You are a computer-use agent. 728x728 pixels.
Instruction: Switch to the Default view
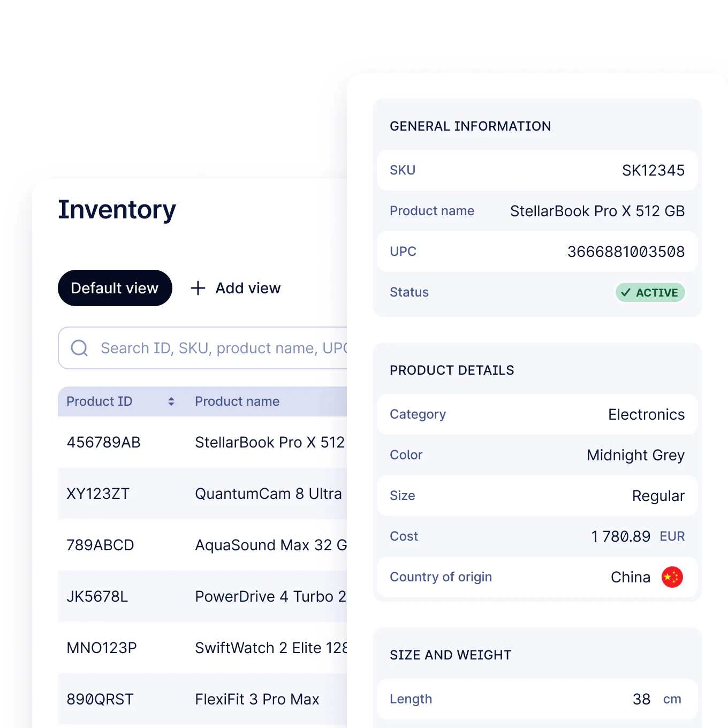[115, 288]
